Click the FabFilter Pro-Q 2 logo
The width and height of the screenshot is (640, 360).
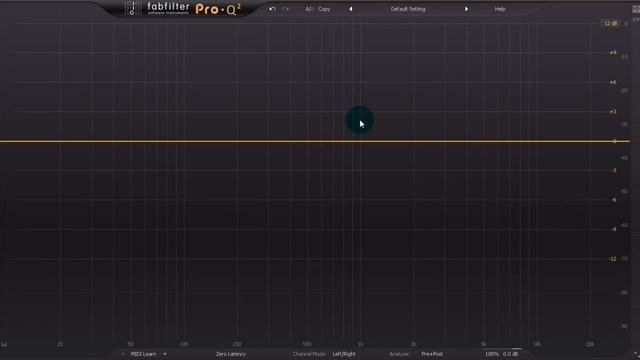pyautogui.click(x=183, y=9)
